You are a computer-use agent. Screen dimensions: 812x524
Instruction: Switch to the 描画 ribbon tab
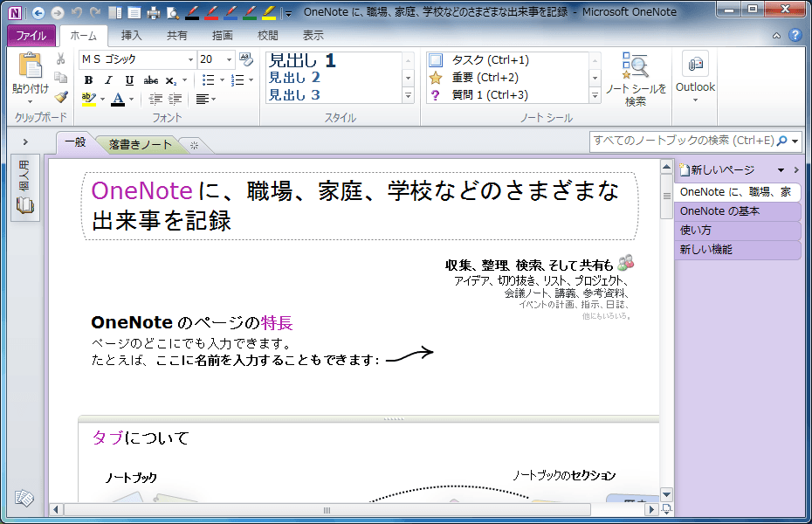pyautogui.click(x=222, y=35)
